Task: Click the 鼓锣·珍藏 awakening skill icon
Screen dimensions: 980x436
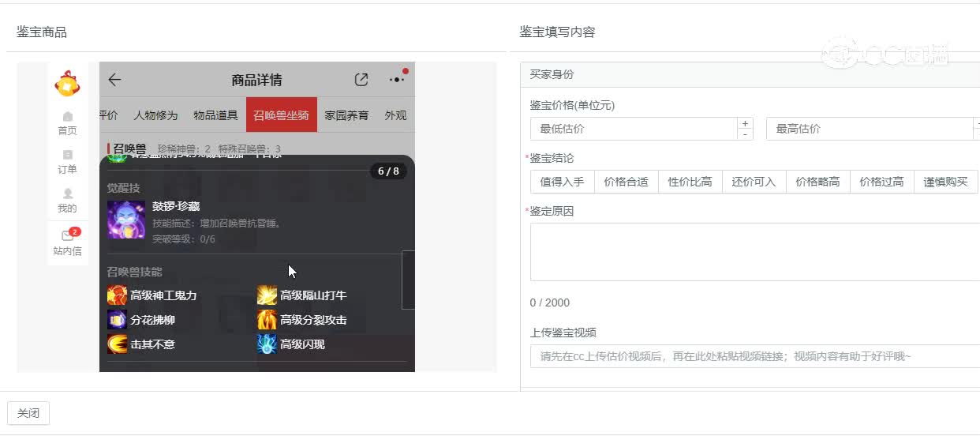Action: pos(126,220)
